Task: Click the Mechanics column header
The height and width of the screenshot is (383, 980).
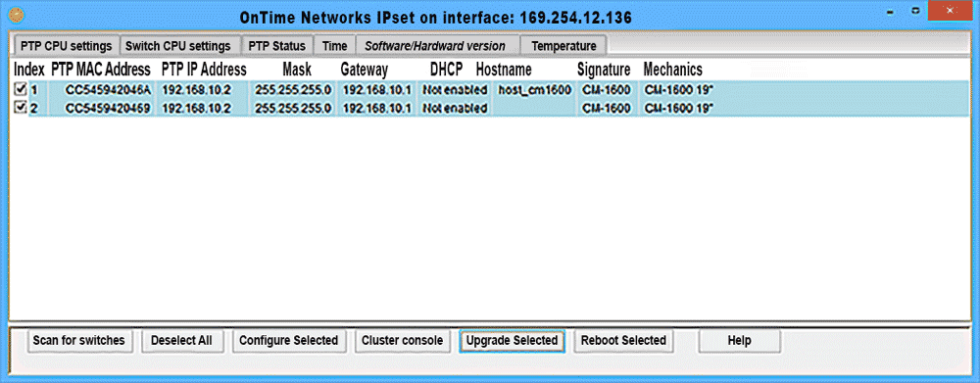Action: click(x=673, y=69)
